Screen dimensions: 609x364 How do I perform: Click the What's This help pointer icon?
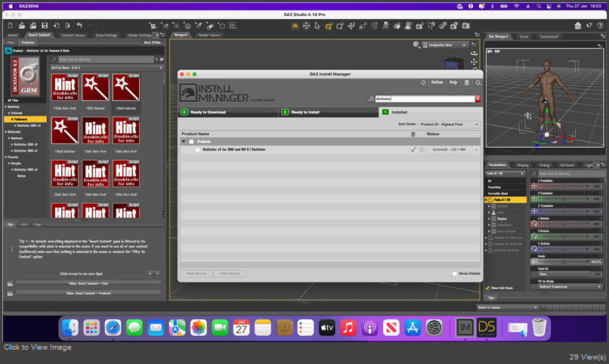point(589,26)
